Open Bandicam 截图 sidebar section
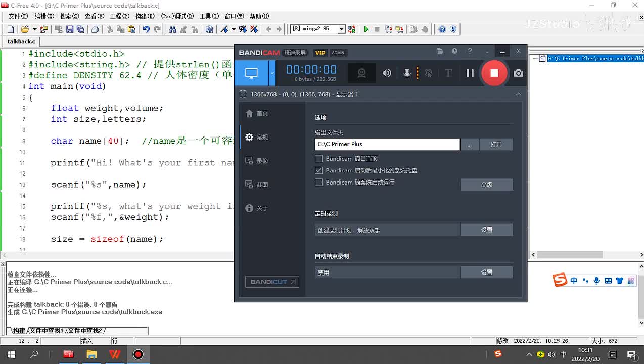644x364 pixels. [x=257, y=185]
